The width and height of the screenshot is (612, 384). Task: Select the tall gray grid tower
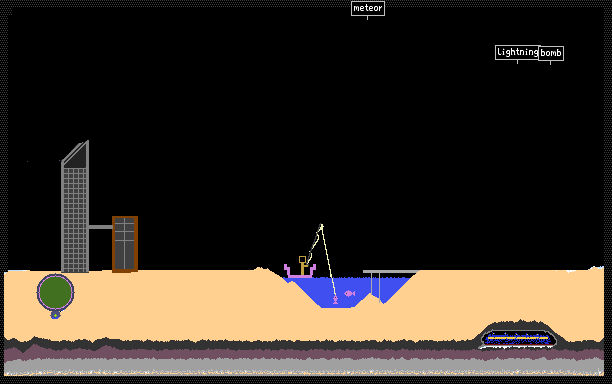[x=75, y=206]
